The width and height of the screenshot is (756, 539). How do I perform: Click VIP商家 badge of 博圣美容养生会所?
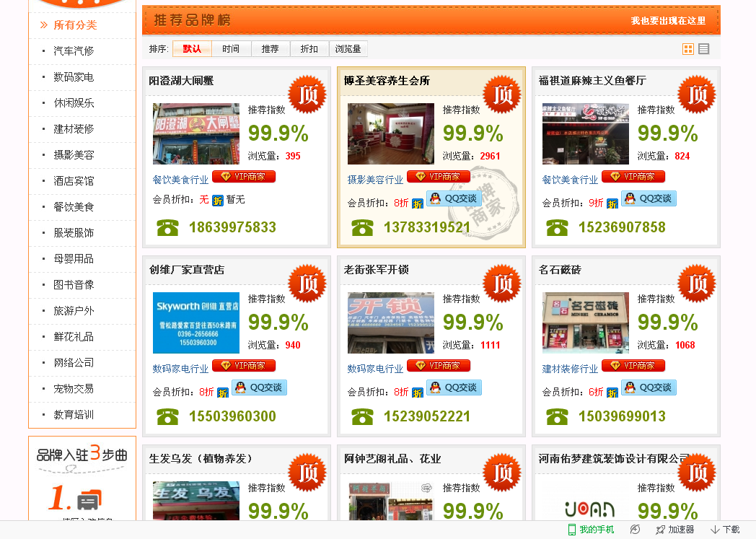tap(439, 177)
